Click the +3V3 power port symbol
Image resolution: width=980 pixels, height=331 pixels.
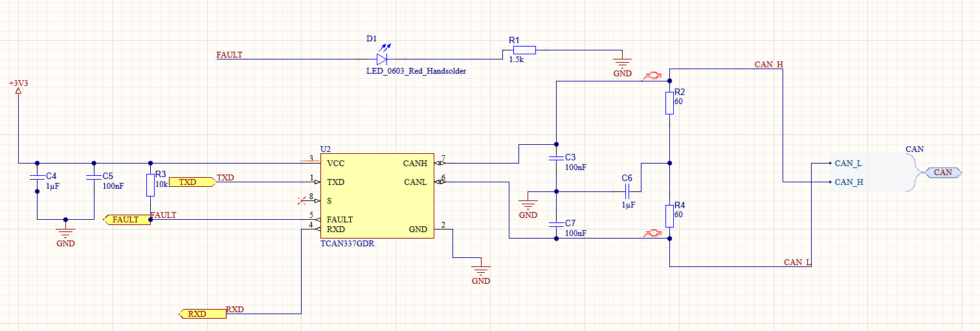pyautogui.click(x=18, y=91)
